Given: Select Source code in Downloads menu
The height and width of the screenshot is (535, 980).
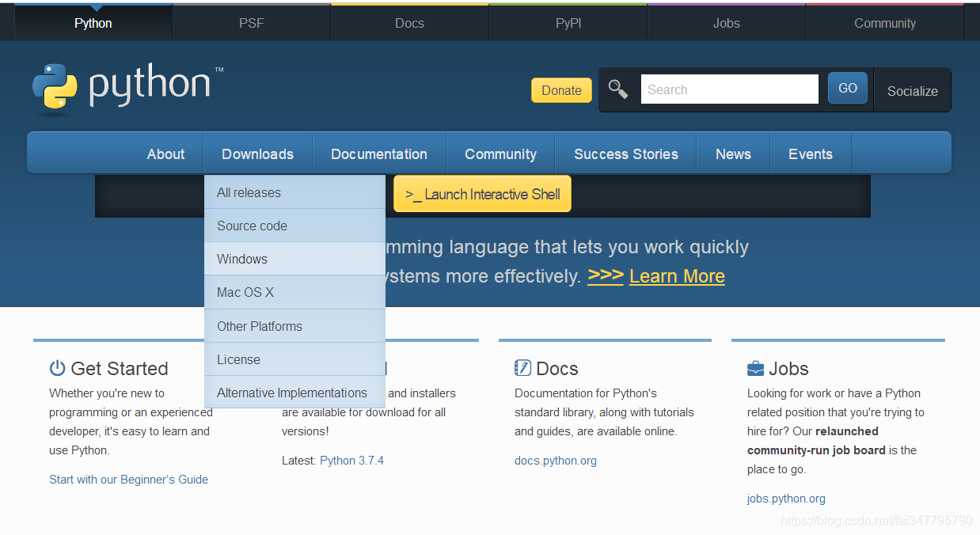Looking at the screenshot, I should tap(294, 226).
